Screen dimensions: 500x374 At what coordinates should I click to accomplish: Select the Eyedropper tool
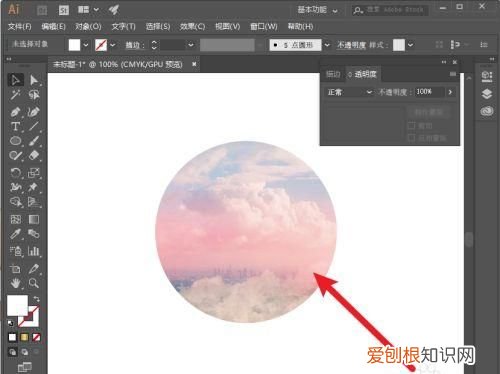coord(15,234)
